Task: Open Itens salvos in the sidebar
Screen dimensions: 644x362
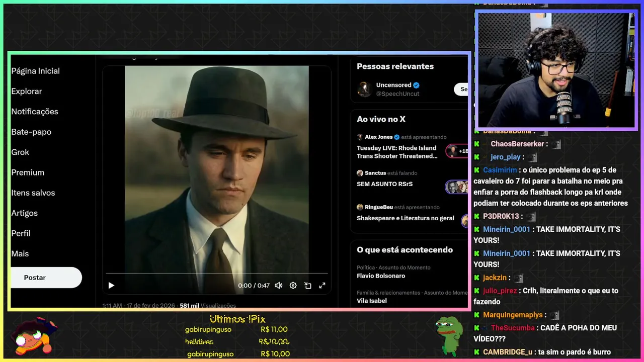Action: point(33,193)
